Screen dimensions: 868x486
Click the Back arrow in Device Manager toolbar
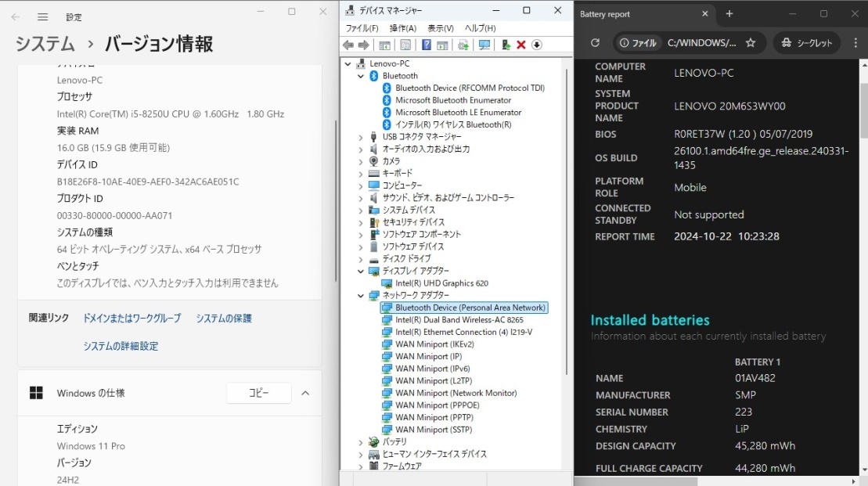(x=348, y=45)
